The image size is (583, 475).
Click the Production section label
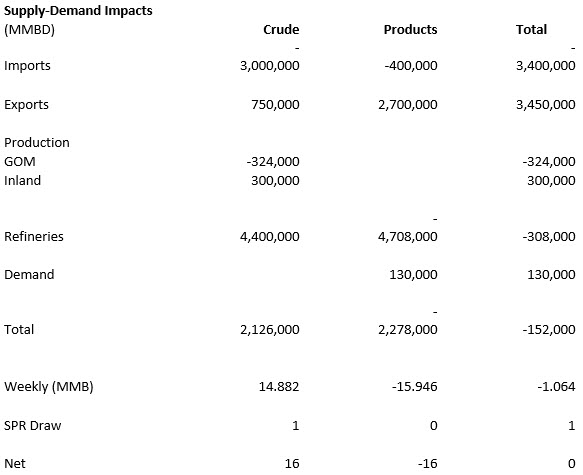pos(37,142)
